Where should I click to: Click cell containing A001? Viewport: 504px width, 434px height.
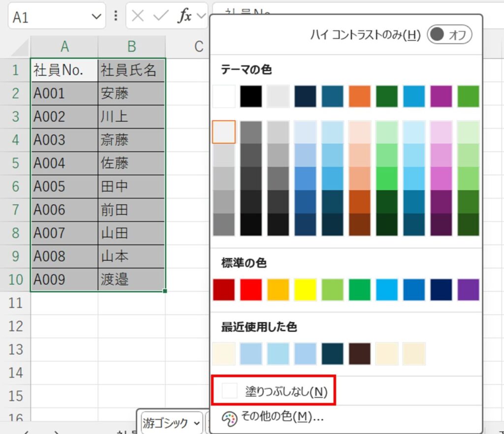(x=64, y=93)
